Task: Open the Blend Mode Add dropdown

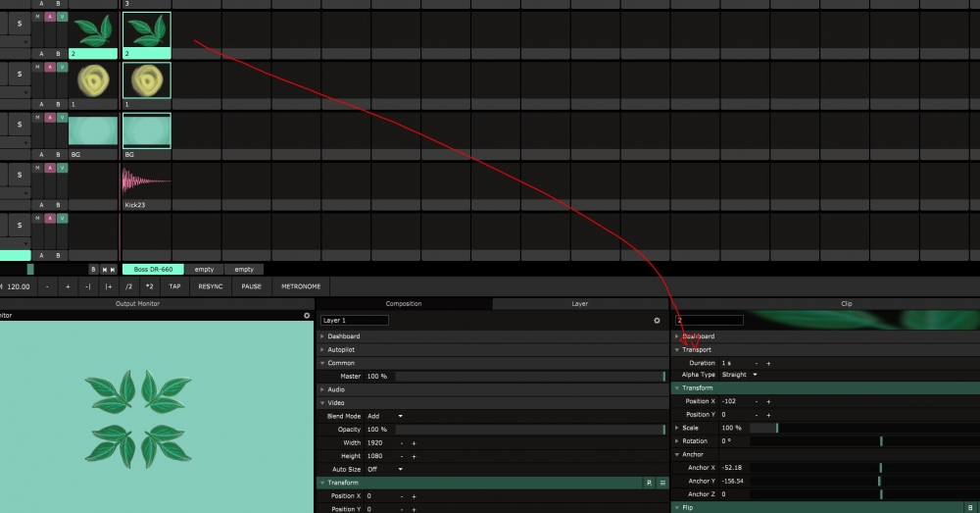Action: (386, 416)
